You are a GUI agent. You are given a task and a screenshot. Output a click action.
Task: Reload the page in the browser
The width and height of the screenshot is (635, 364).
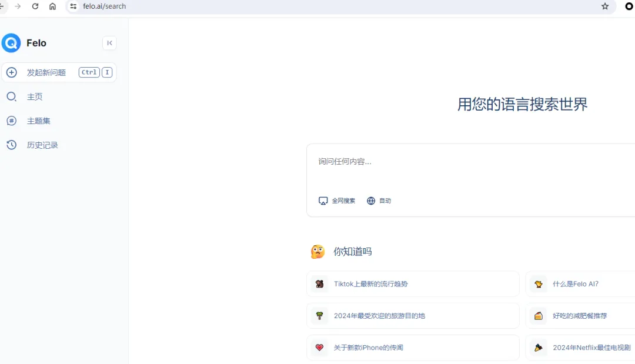click(x=35, y=6)
